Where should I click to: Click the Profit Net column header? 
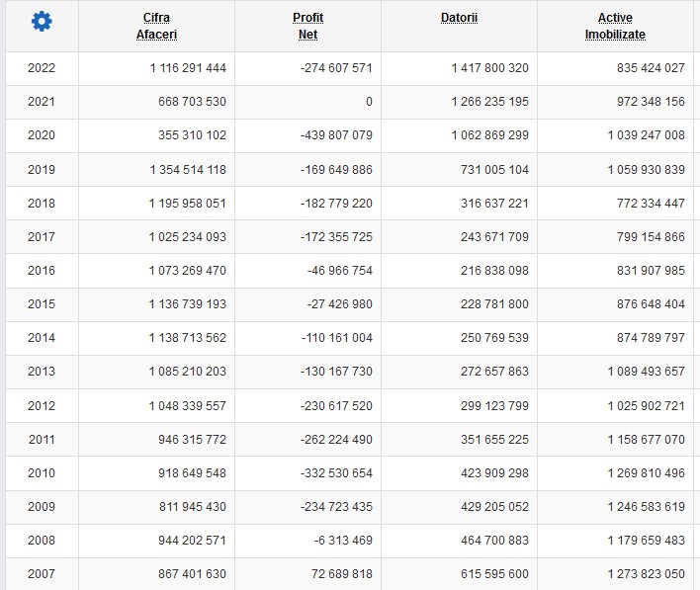click(x=307, y=26)
